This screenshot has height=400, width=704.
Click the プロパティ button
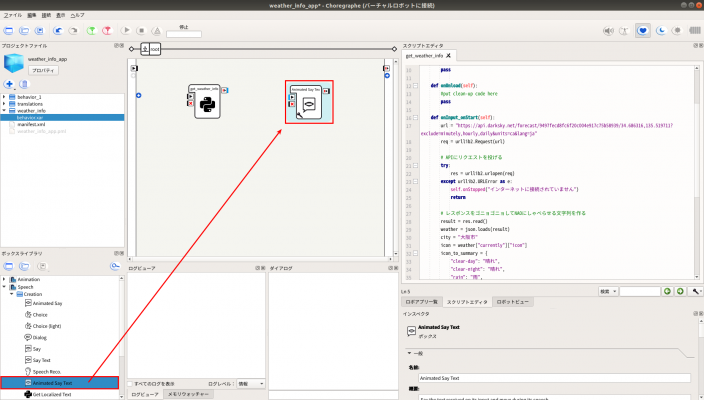(42, 71)
